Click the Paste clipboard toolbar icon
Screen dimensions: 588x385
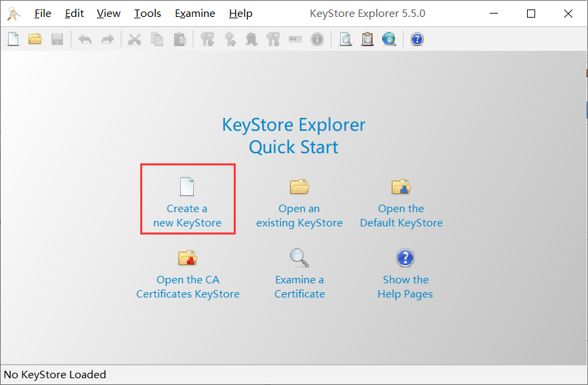point(180,39)
